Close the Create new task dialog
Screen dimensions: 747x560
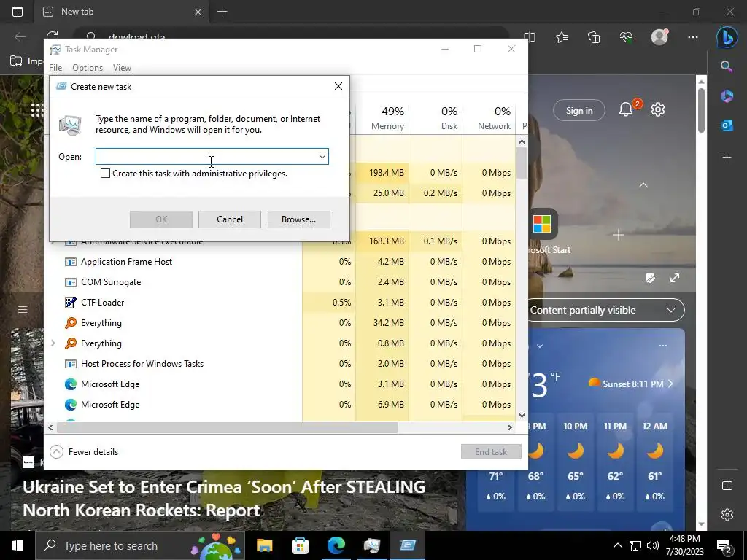(x=338, y=86)
